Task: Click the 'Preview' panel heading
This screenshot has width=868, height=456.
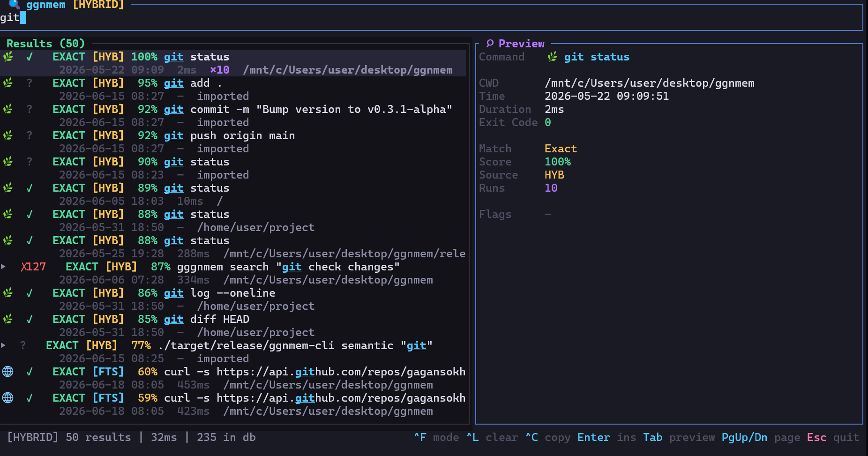Action: pyautogui.click(x=521, y=44)
